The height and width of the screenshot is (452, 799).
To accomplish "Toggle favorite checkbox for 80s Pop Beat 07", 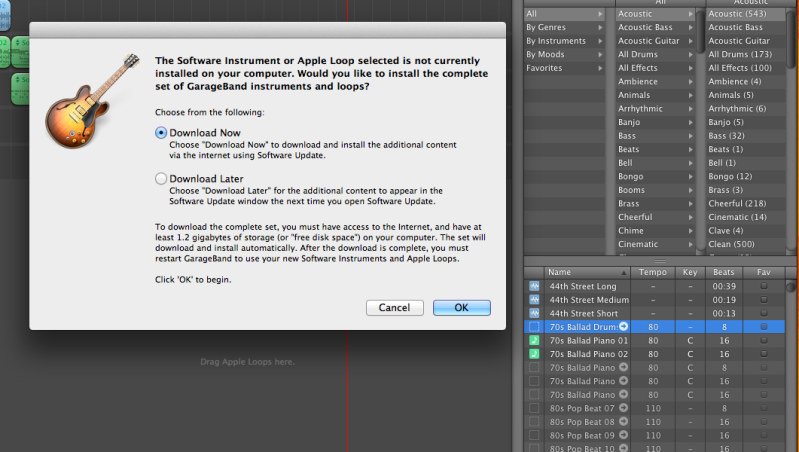I will (x=763, y=408).
